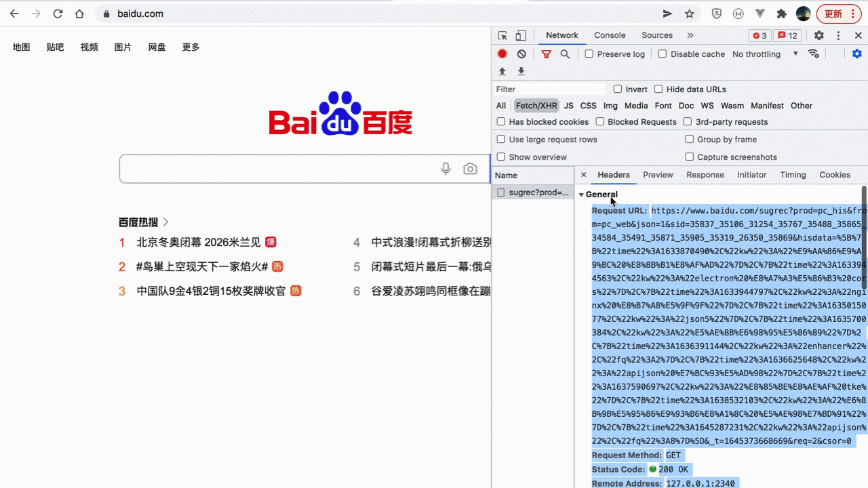Select the inspect element tool
Screen dimensions: 868x488
point(502,35)
